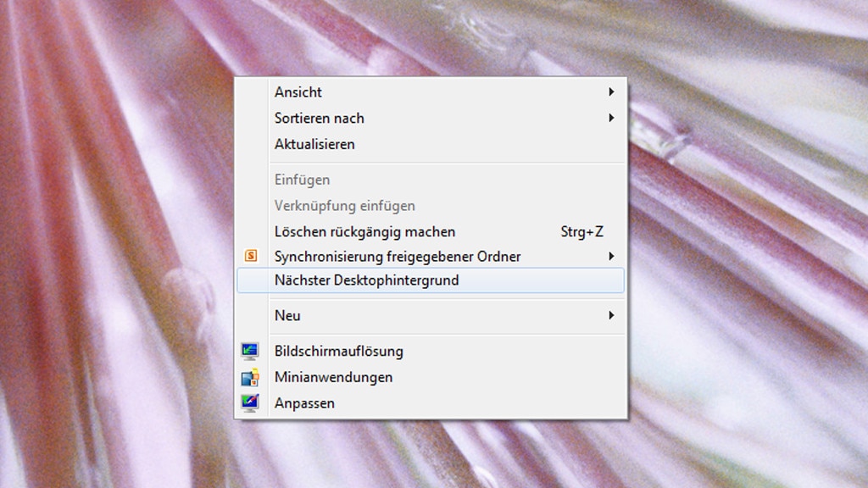Open the Ansicht submenu entry

[430, 91]
